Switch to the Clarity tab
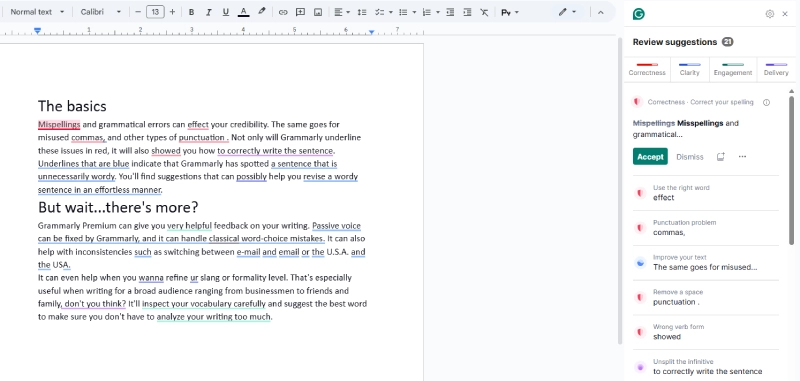Image resolution: width=800 pixels, height=381 pixels. [689, 69]
